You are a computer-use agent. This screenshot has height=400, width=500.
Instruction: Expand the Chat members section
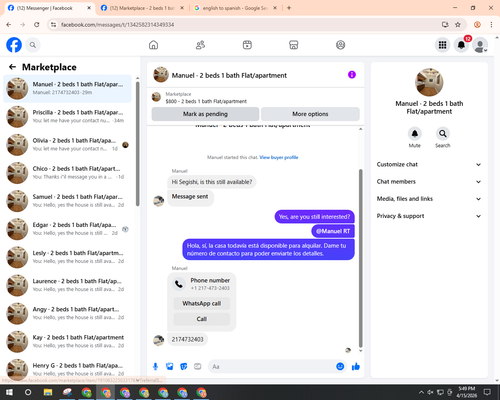429,182
